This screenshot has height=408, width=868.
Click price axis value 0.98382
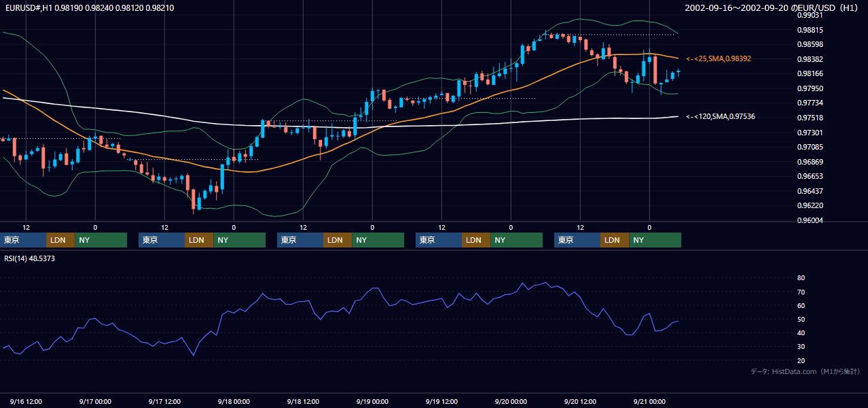click(x=810, y=59)
